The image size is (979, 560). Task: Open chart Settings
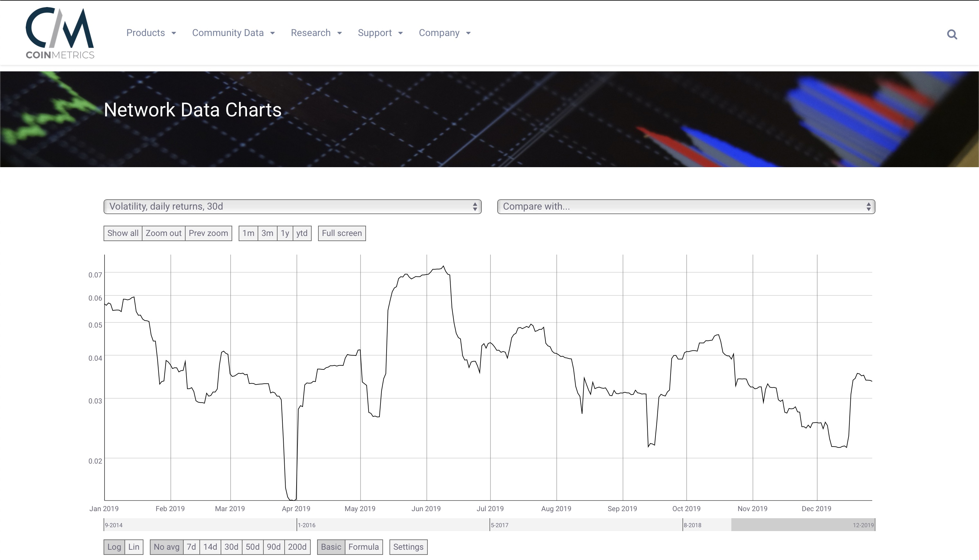pos(408,547)
